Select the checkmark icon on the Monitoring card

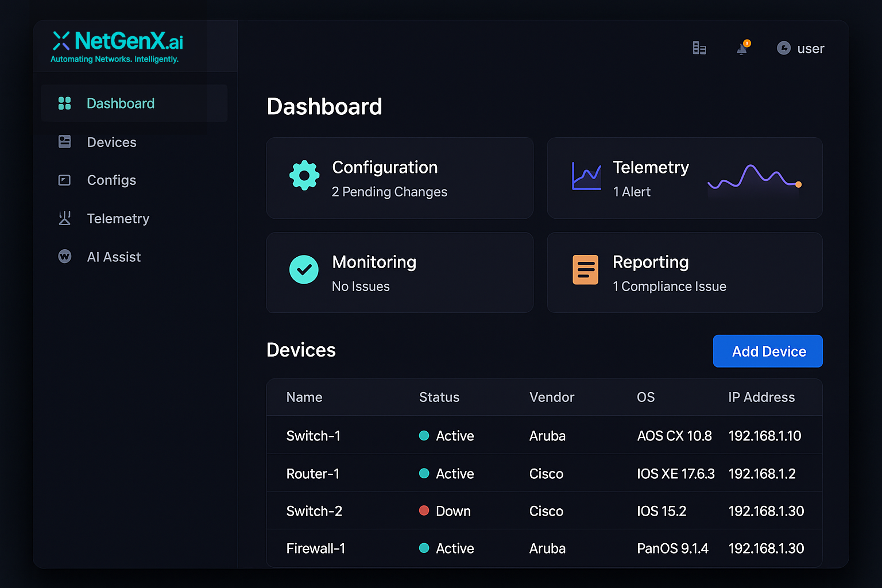[304, 269]
